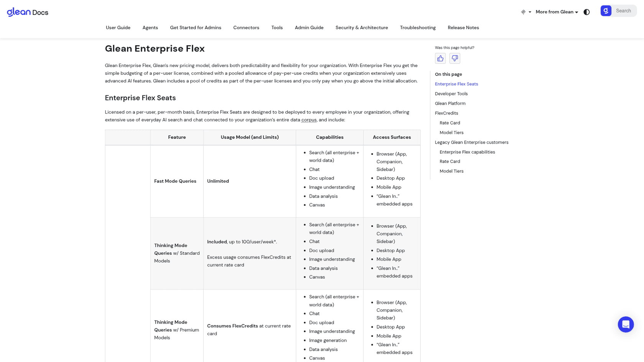Go to Legacy Glean Enterprise customers
This screenshot has height=362, width=644.
(472, 142)
